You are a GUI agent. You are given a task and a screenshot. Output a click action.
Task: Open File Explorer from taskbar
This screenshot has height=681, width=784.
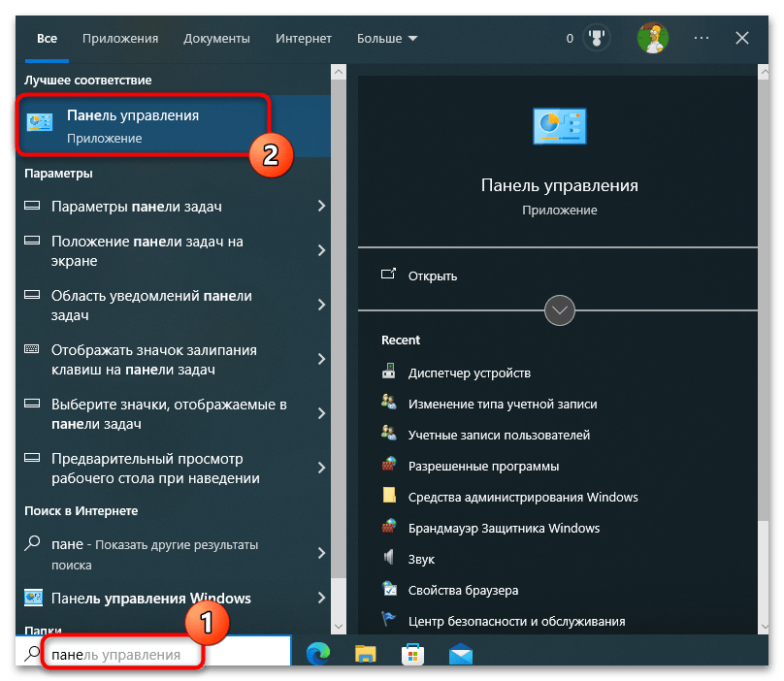365,654
